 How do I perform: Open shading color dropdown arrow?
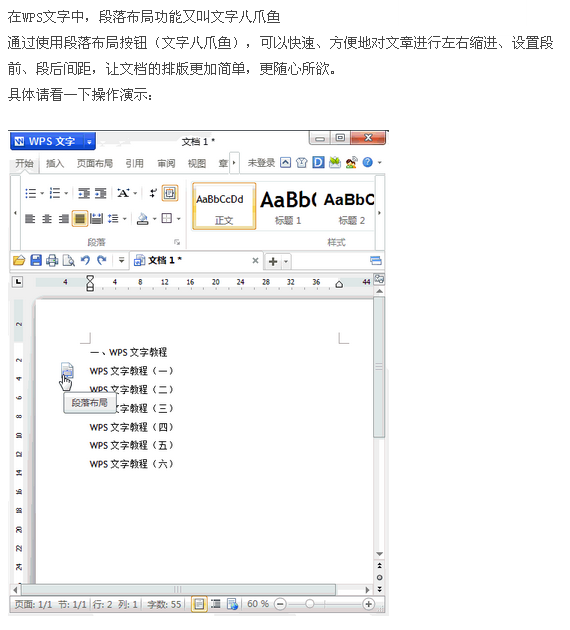154,219
